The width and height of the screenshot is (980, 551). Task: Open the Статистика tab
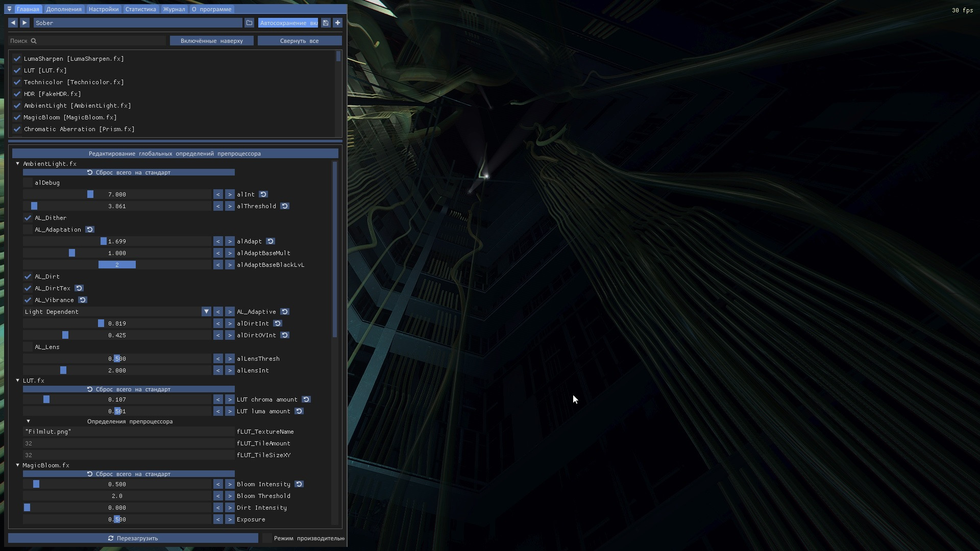click(140, 9)
